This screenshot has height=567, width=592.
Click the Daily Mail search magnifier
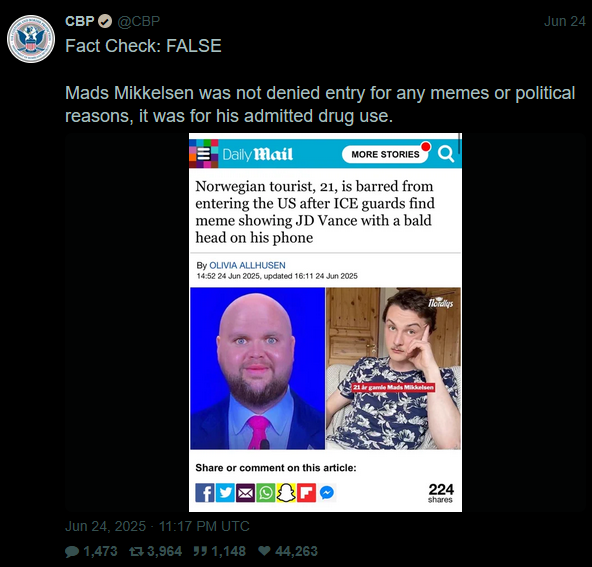(446, 154)
